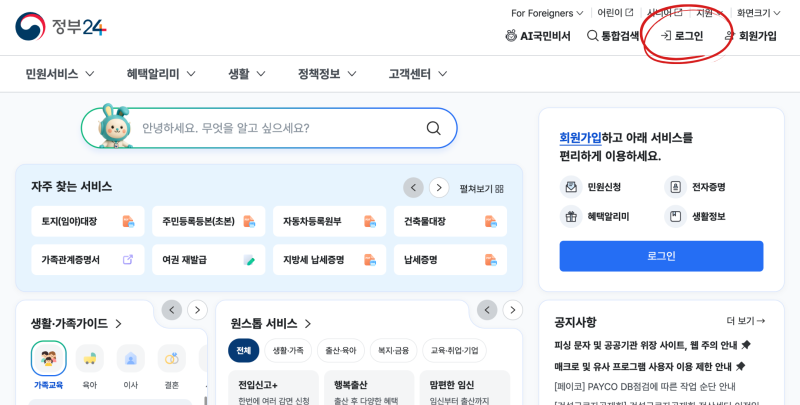
Task: Click 펼쳐보기 to expand the services list
Action: pyautogui.click(x=481, y=189)
